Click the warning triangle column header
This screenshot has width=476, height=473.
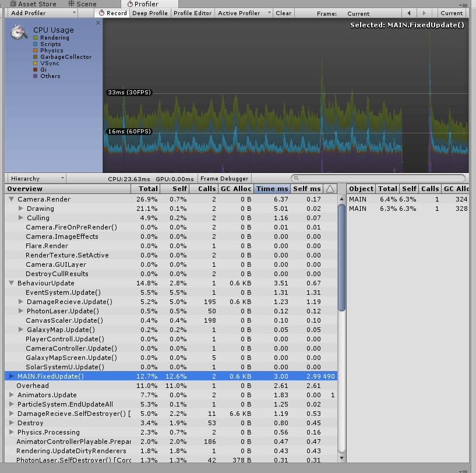(x=330, y=189)
